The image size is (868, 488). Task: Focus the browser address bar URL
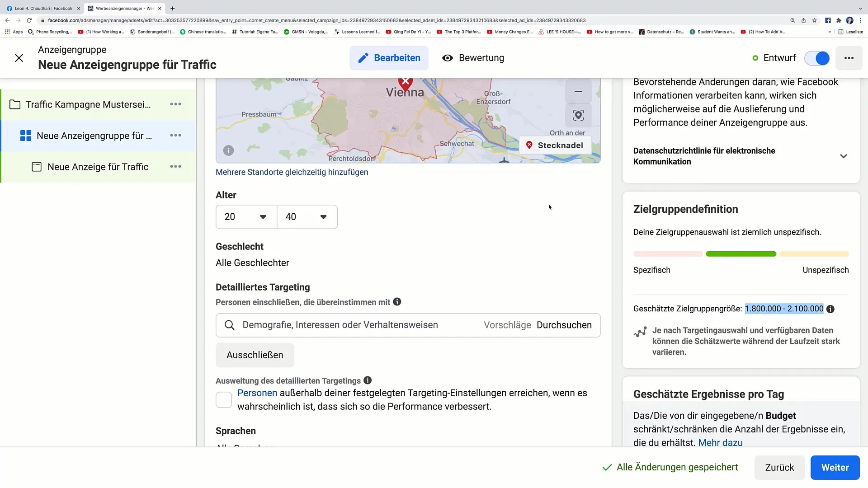(316, 20)
